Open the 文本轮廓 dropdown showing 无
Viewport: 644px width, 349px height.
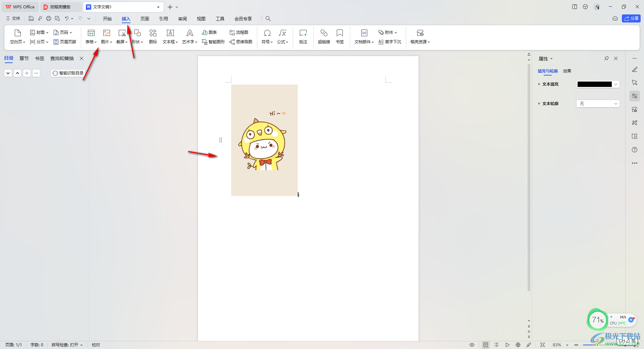[x=598, y=104]
